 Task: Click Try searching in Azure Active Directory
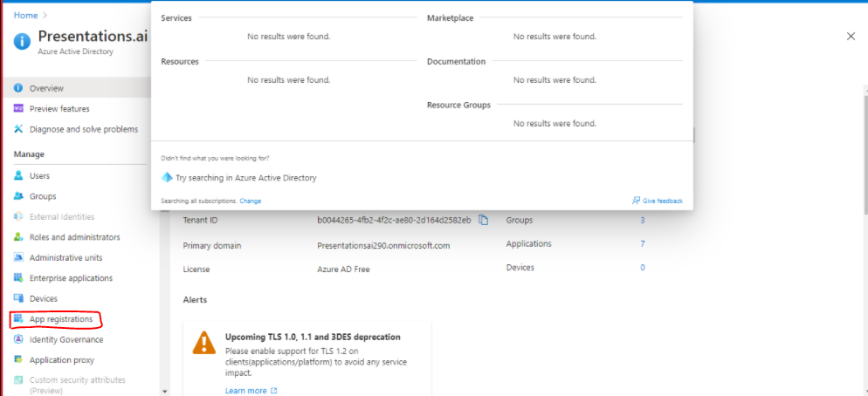245,178
